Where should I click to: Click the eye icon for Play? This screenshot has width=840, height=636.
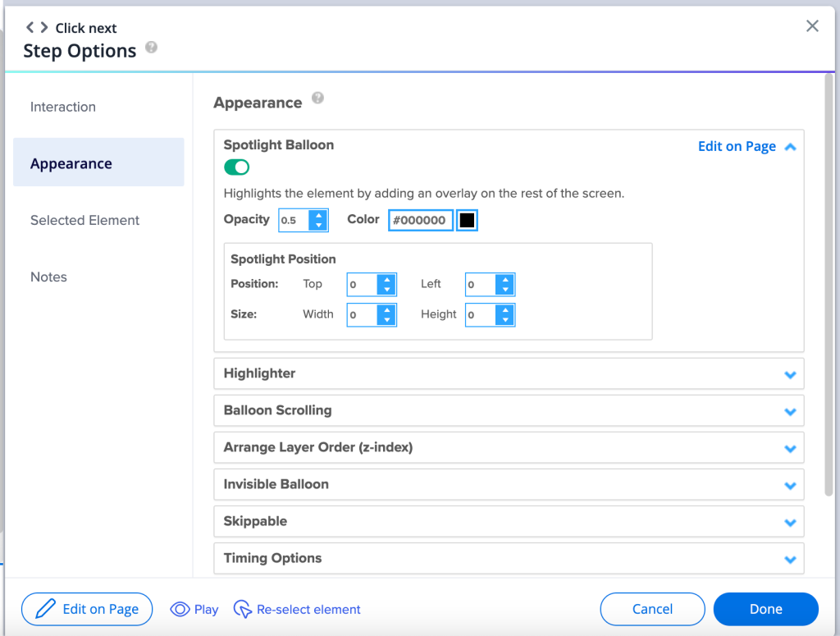tap(180, 609)
